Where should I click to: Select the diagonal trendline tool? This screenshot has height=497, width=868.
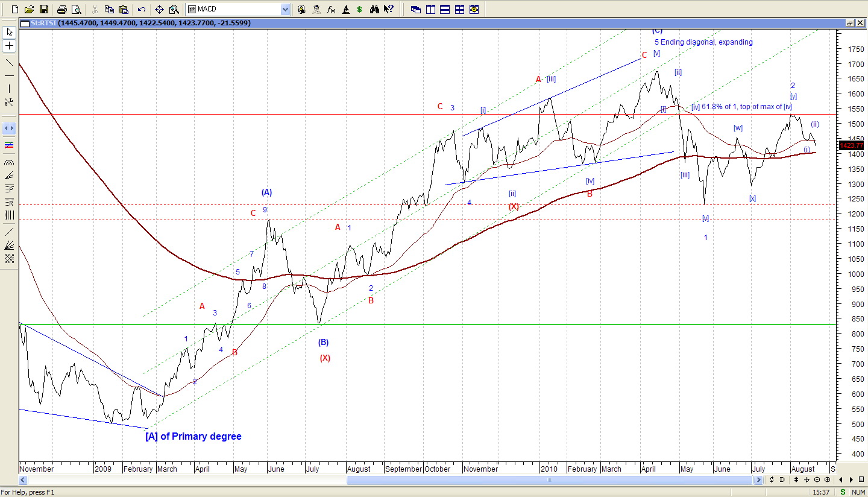[9, 62]
